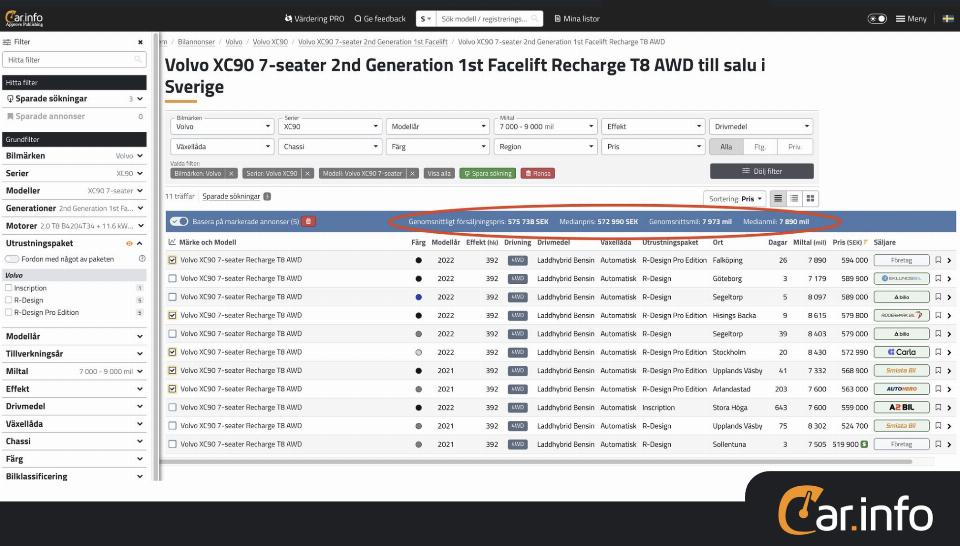Open arrow for the Göteborg listing
The width and height of the screenshot is (960, 546).
coord(950,279)
